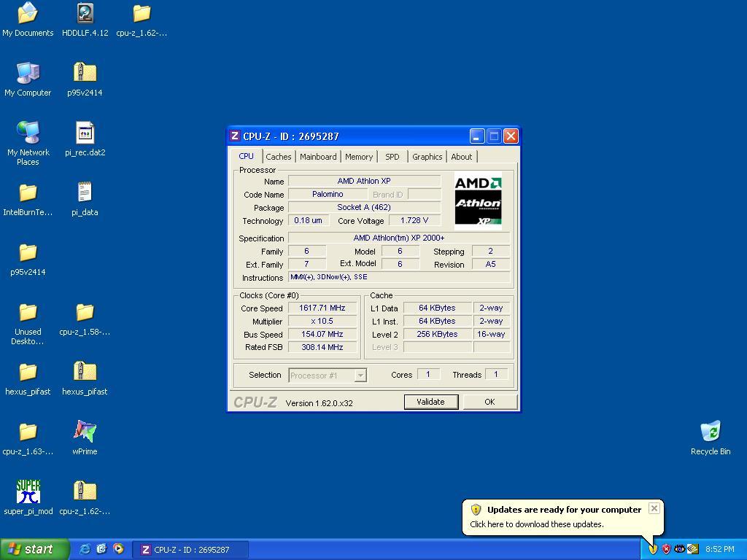The height and width of the screenshot is (560, 747).
Task: Click the AMD Athlon XP logo
Action: tap(478, 201)
